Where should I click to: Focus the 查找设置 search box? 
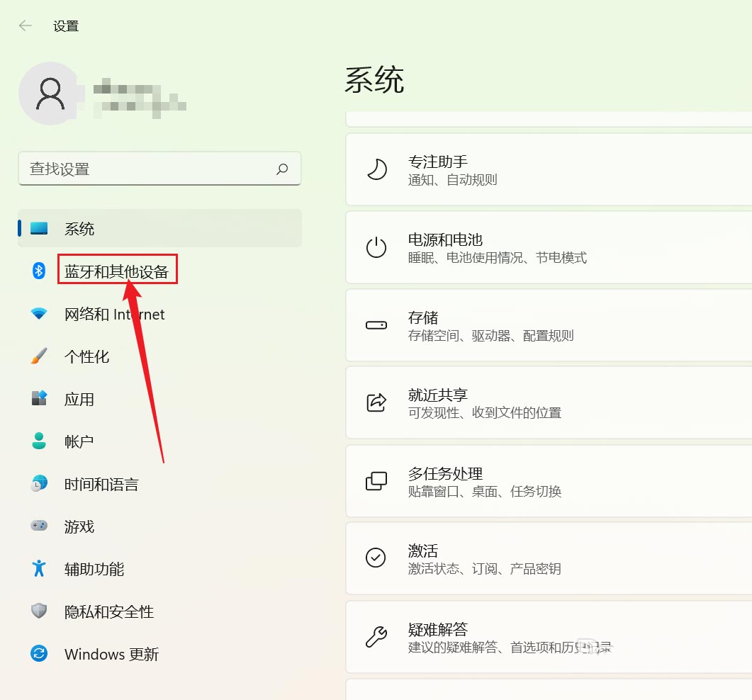click(149, 169)
